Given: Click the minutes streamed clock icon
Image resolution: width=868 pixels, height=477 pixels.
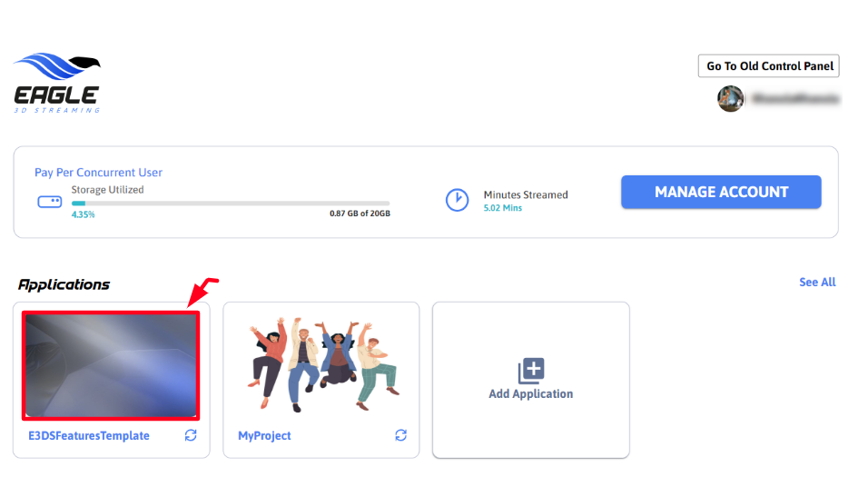Looking at the screenshot, I should point(457,200).
